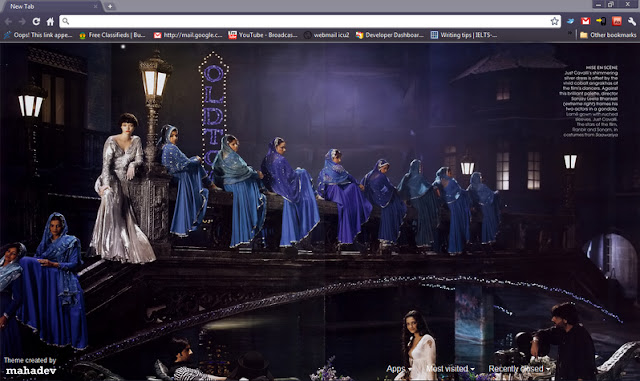Open the YouTube - Broadcas... bookmark
Image resolution: width=640 pixels, height=381 pixels.
tap(263, 35)
